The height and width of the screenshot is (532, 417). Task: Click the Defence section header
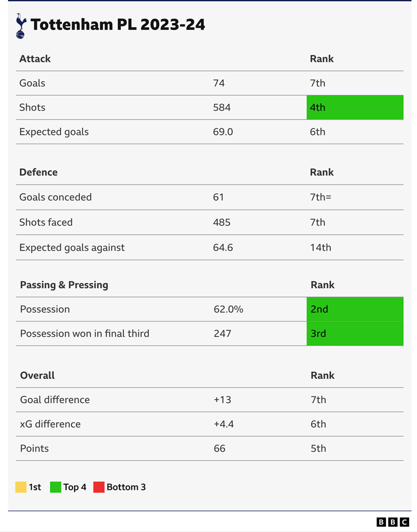[x=39, y=173]
